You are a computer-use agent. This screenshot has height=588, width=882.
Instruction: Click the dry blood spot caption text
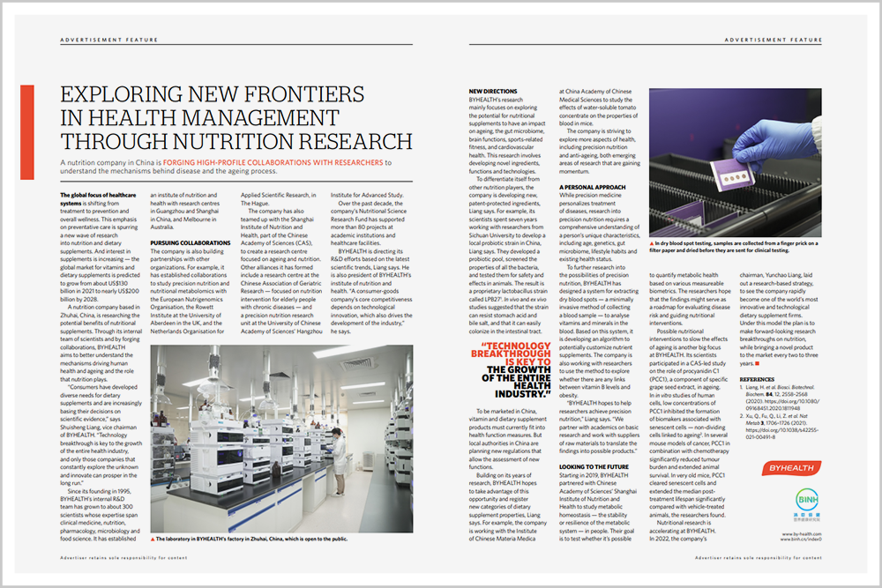734,247
